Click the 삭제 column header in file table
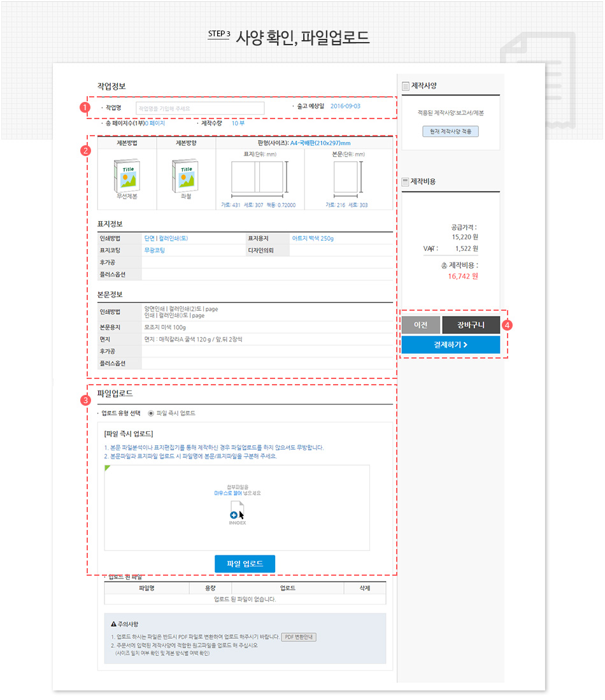The height and width of the screenshot is (700, 605). coord(364,588)
